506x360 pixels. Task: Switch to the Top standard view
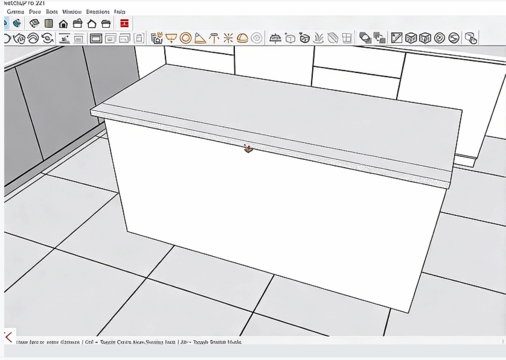tap(49, 24)
